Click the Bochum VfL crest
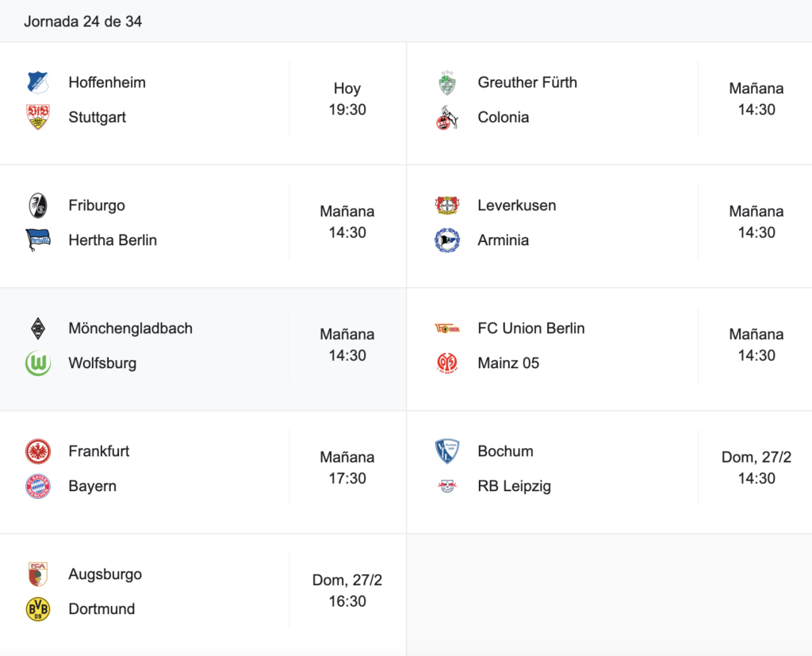812x656 pixels. coord(447,451)
